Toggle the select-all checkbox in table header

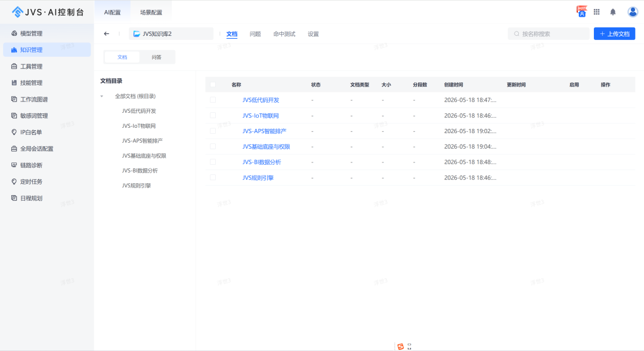tap(213, 85)
